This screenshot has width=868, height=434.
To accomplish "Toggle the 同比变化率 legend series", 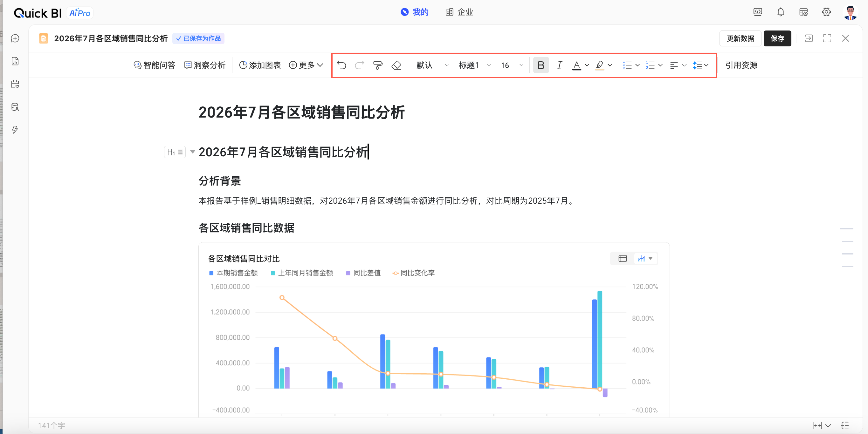I will [414, 273].
